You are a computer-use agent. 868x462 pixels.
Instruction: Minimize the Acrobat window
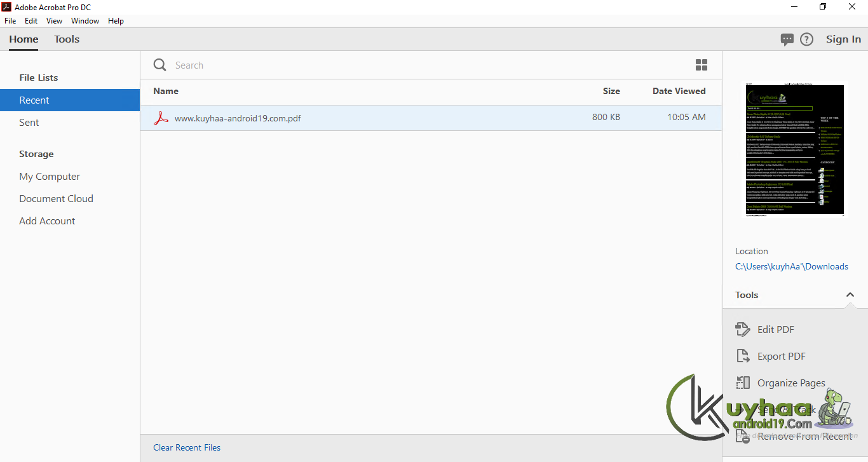[794, 6]
